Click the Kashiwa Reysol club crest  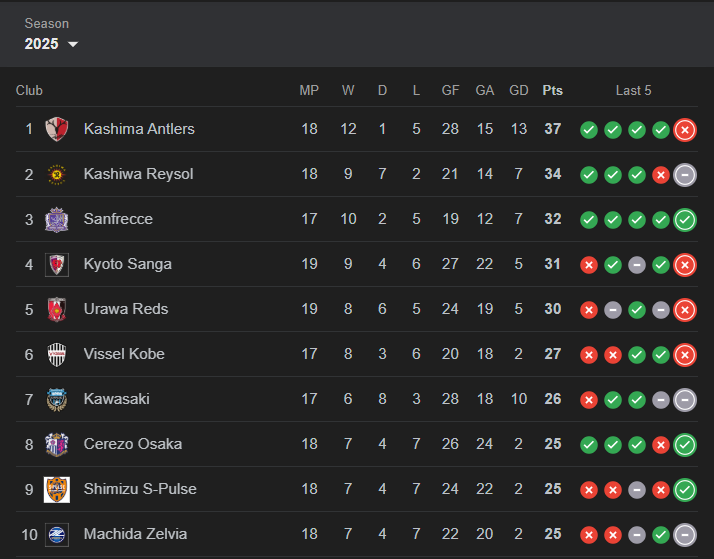(57, 174)
